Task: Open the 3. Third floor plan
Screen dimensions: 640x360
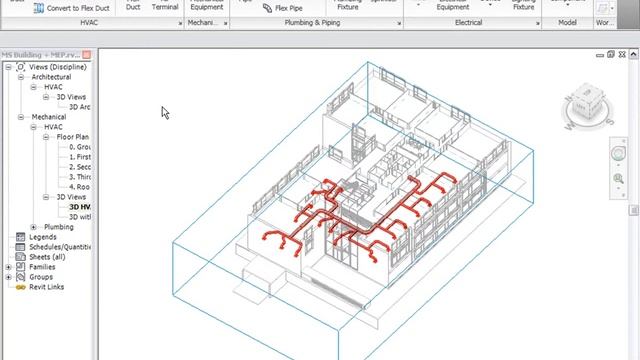Action: click(x=80, y=177)
